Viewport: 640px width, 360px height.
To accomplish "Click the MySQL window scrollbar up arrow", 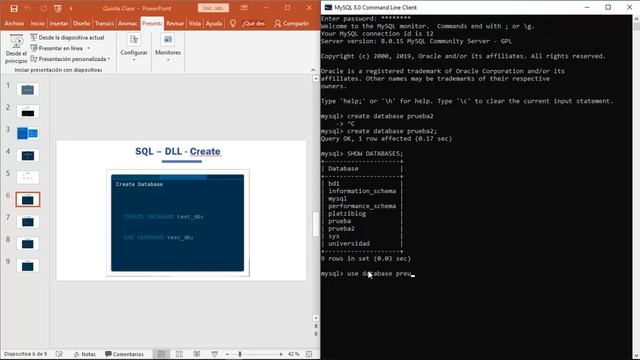I will 636,19.
